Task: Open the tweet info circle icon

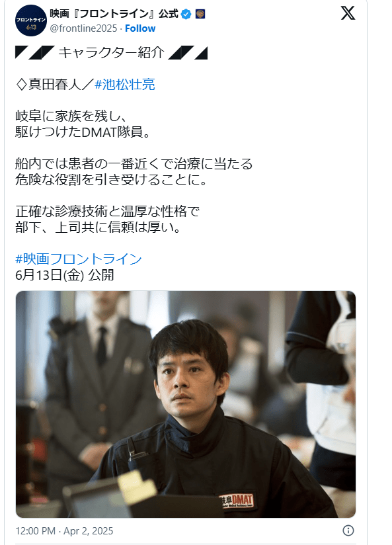Action: 348,530
